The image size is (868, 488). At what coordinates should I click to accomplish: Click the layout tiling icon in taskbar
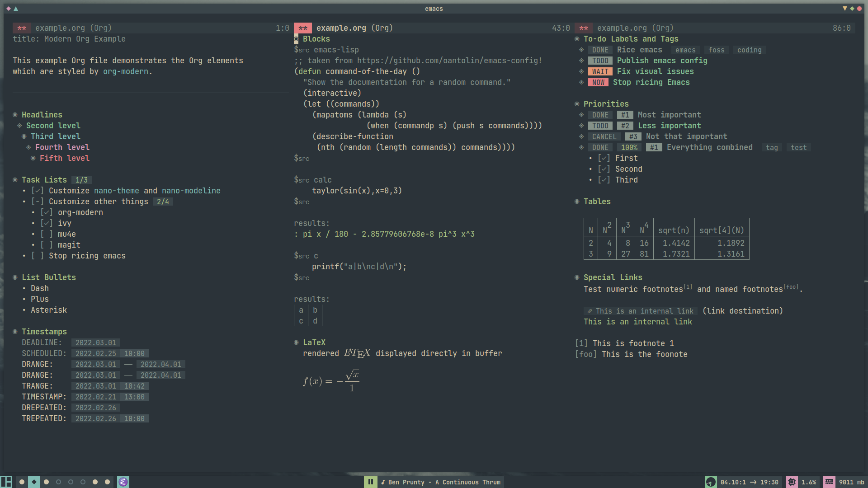[6, 482]
